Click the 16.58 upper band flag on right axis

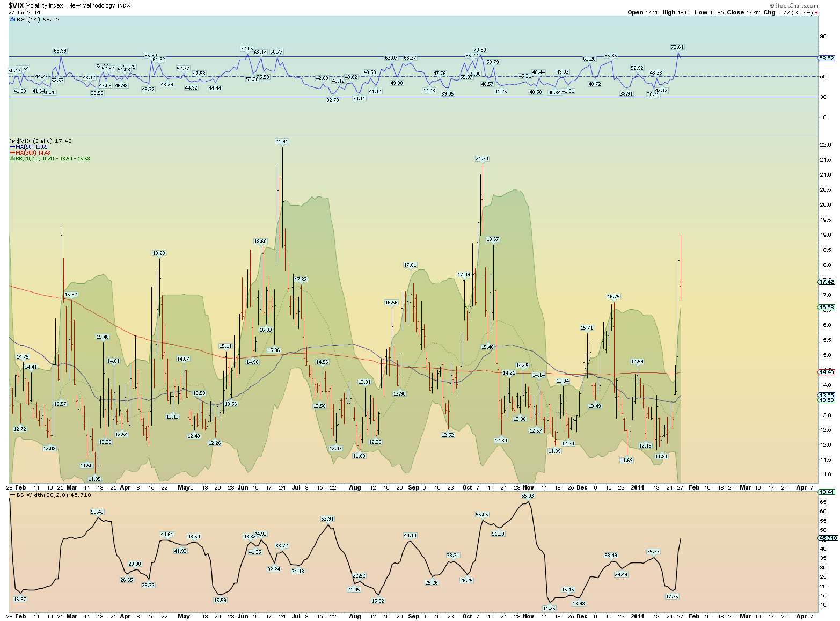point(827,308)
